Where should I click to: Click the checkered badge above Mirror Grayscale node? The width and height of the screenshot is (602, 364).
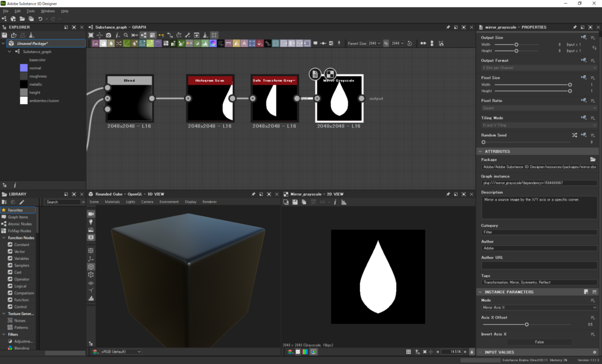pos(330,74)
